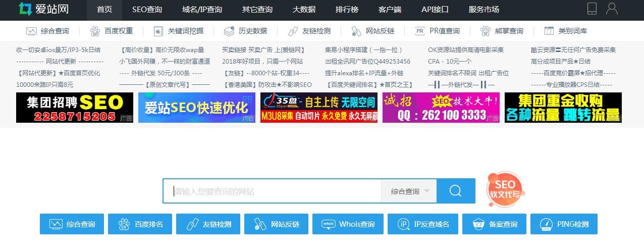Go to the API接口 navigation item
The image size is (644, 250).
pyautogui.click(x=435, y=10)
